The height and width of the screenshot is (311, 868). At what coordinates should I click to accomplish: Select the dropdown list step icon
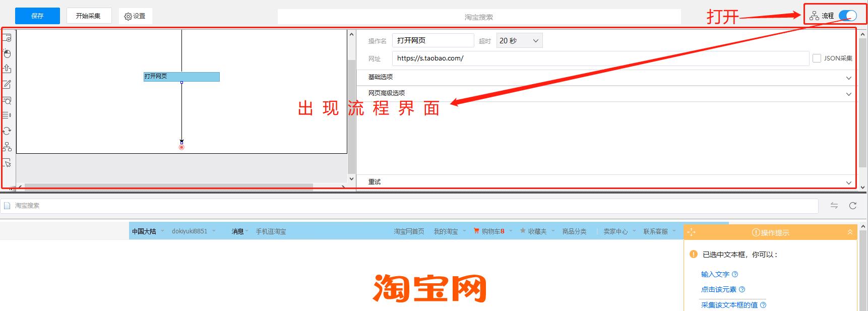[7, 115]
